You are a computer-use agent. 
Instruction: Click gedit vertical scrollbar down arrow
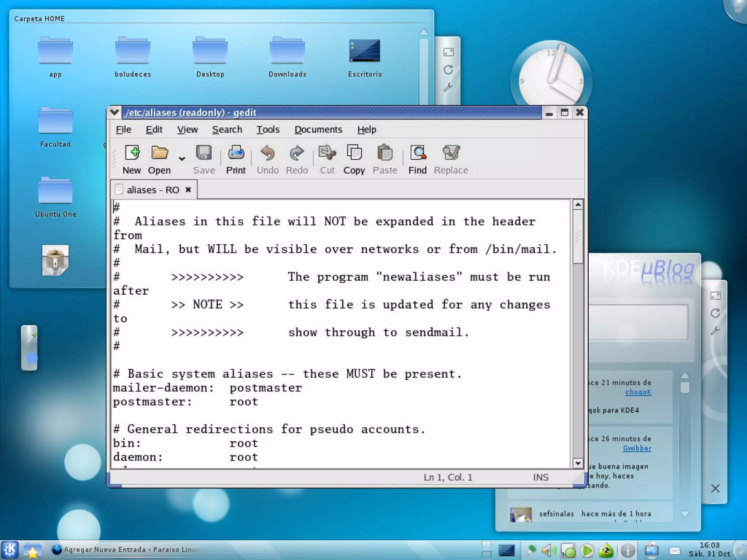(x=578, y=463)
